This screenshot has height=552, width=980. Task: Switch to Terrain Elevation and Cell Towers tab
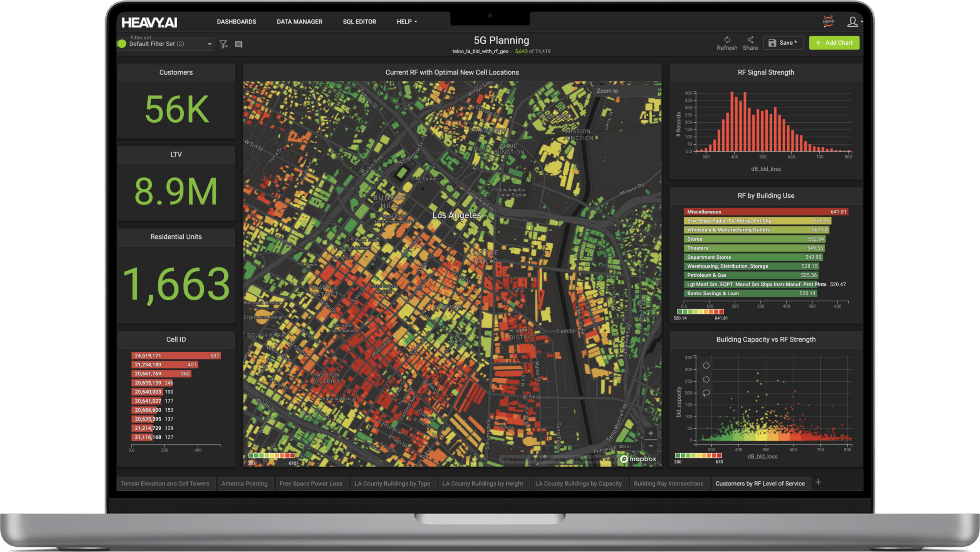[x=165, y=483]
